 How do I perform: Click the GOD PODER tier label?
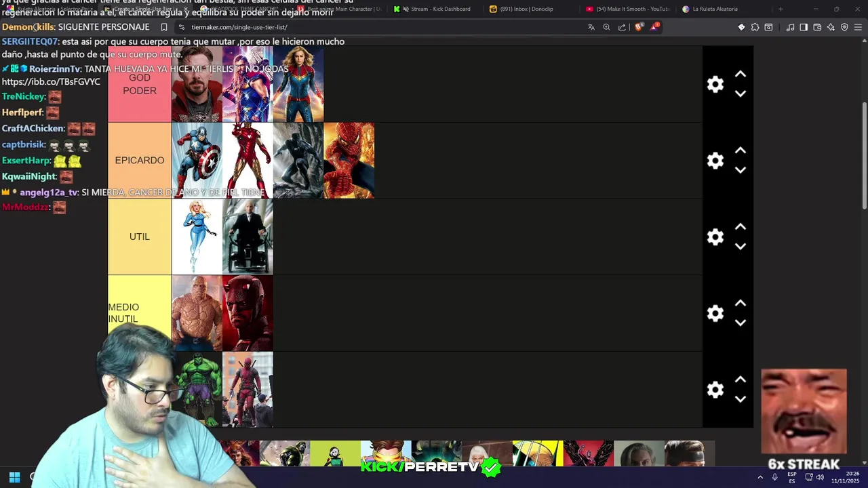[x=140, y=84]
